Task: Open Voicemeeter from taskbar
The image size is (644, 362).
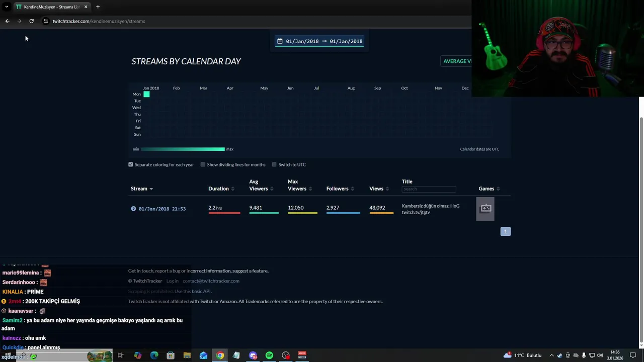Action: point(302,355)
